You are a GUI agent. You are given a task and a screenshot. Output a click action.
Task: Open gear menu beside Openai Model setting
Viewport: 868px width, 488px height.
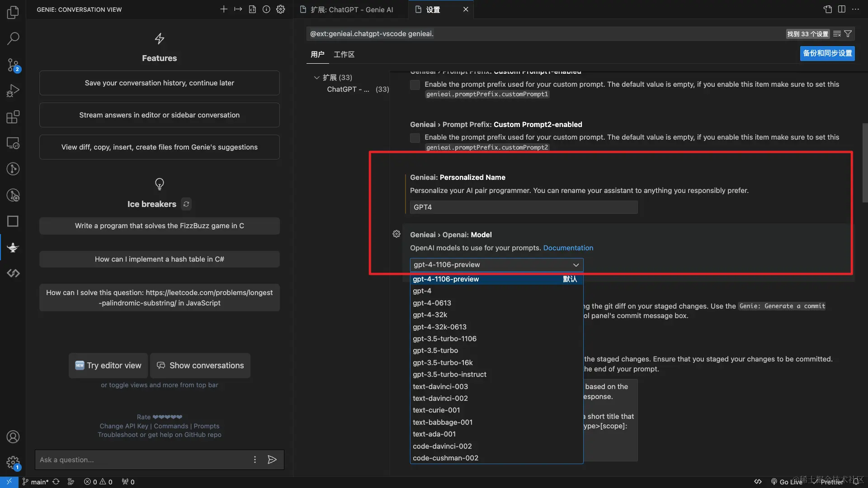point(396,234)
